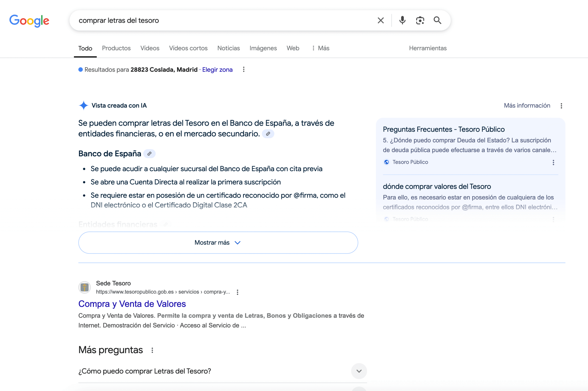
Task: Click the source link icon after mercado secundario
Action: (x=268, y=134)
